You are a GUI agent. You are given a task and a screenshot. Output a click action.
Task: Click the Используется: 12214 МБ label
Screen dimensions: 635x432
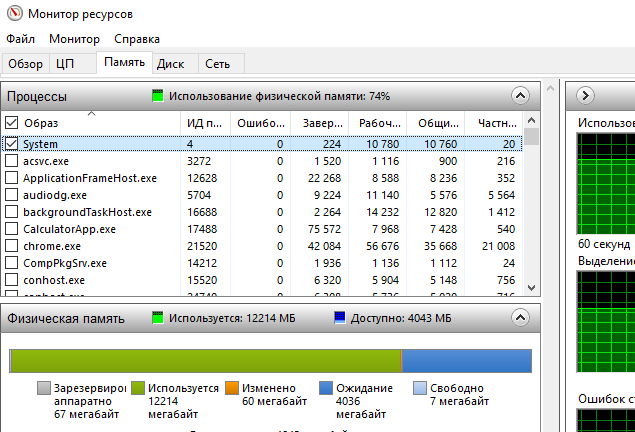pyautogui.click(x=232, y=318)
